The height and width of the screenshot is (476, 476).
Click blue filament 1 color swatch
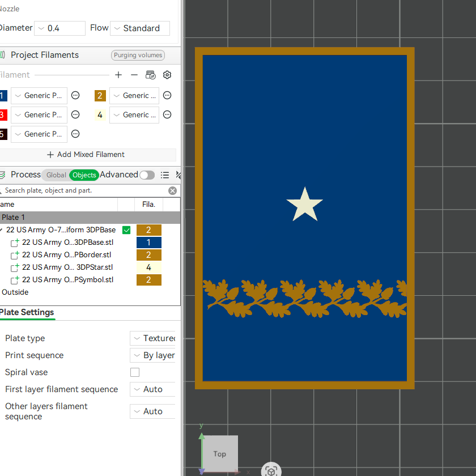3,96
